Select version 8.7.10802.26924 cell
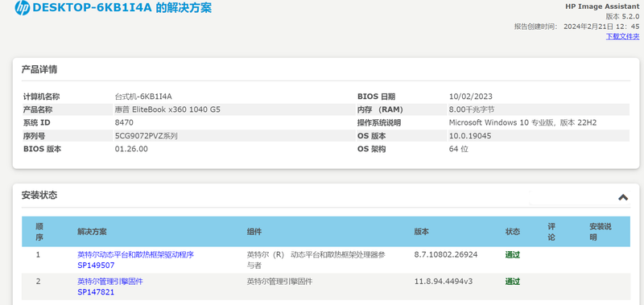Viewport: 644px width, 305px height. pyautogui.click(x=446, y=254)
